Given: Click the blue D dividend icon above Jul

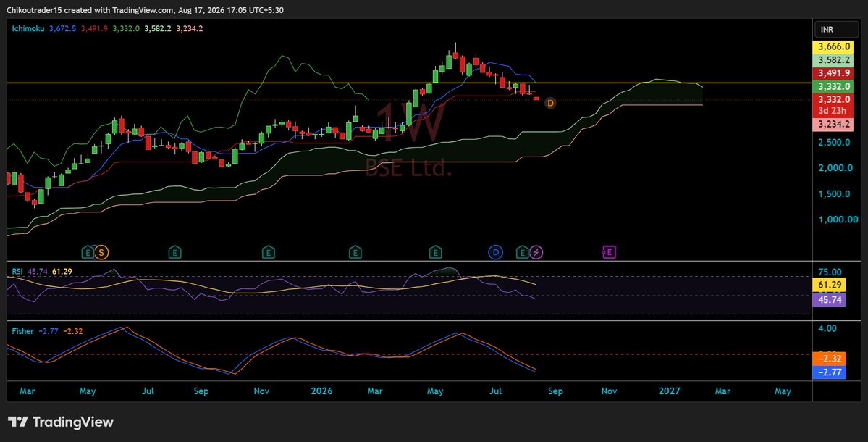Looking at the screenshot, I should [495, 253].
